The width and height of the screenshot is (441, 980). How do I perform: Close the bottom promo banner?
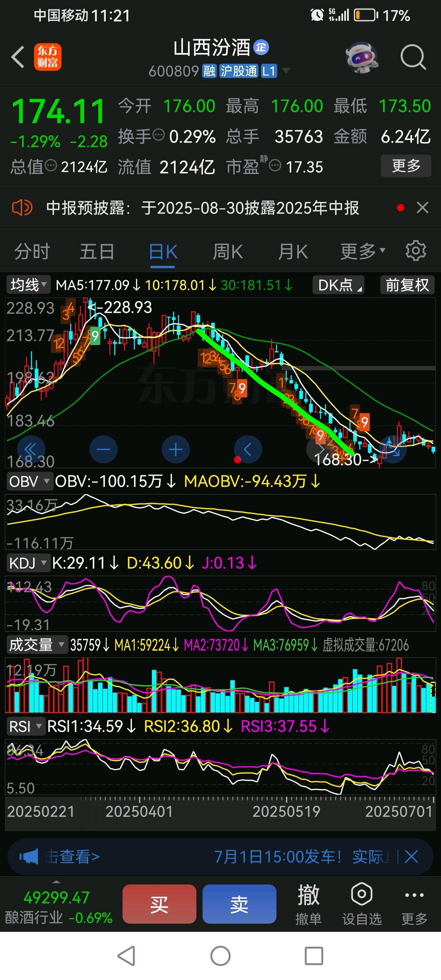click(x=411, y=856)
